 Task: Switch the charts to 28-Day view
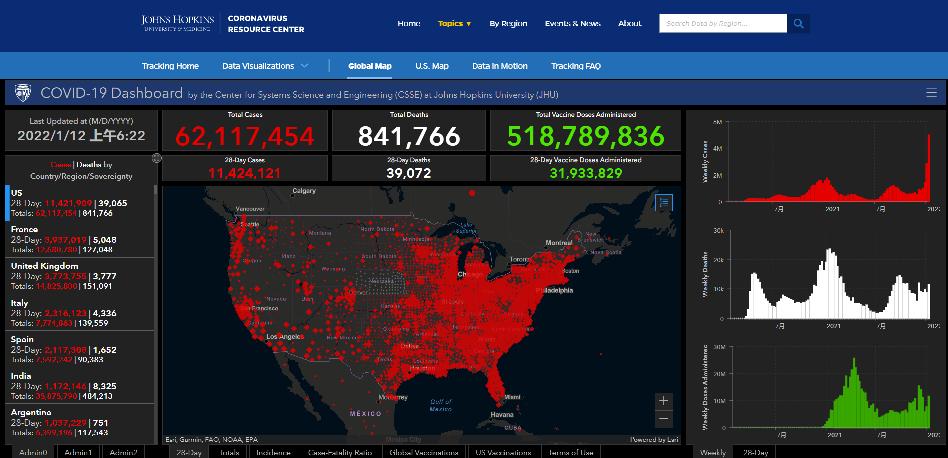click(756, 452)
